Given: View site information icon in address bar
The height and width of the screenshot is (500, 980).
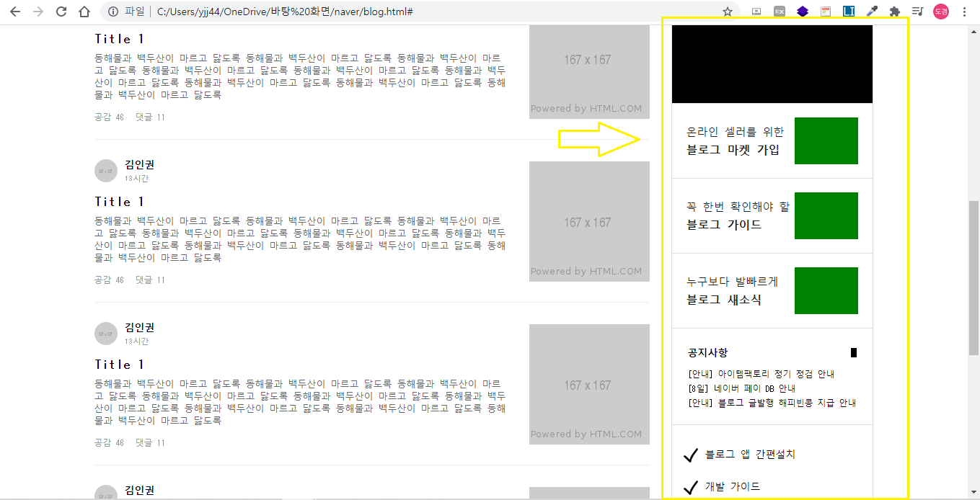Looking at the screenshot, I should [x=113, y=12].
